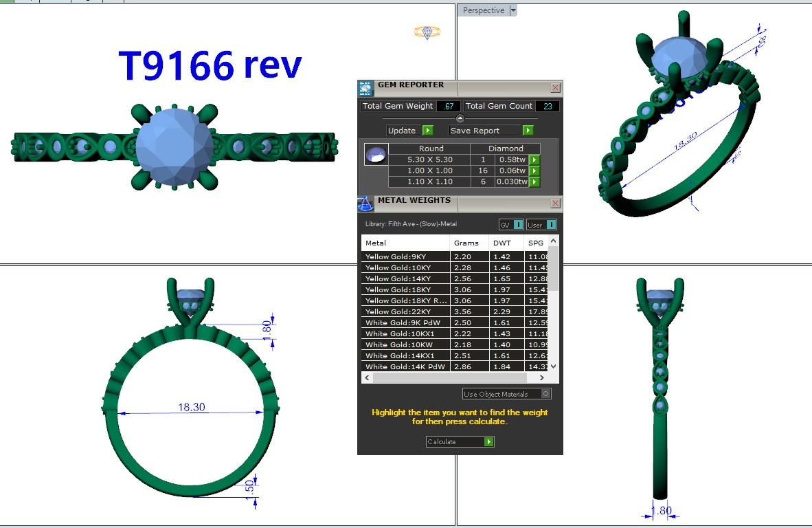This screenshot has width=812, height=528.
Task: Enable Use Object Materials option
Action: point(545,394)
